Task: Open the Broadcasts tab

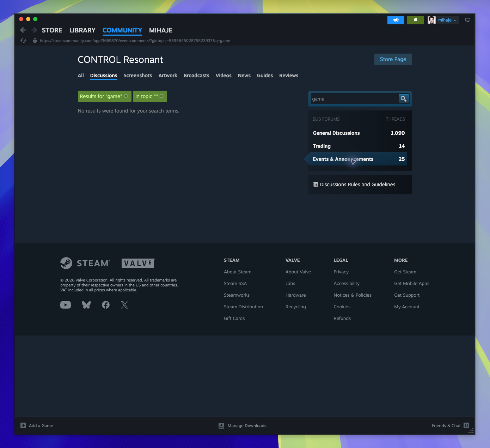Action: point(196,75)
